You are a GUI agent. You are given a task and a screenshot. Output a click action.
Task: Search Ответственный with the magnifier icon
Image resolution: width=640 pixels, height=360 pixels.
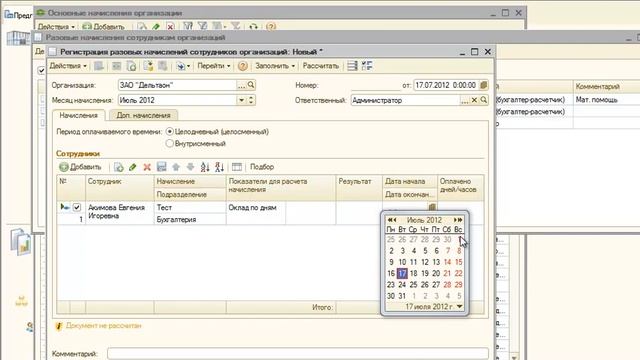click(x=484, y=100)
